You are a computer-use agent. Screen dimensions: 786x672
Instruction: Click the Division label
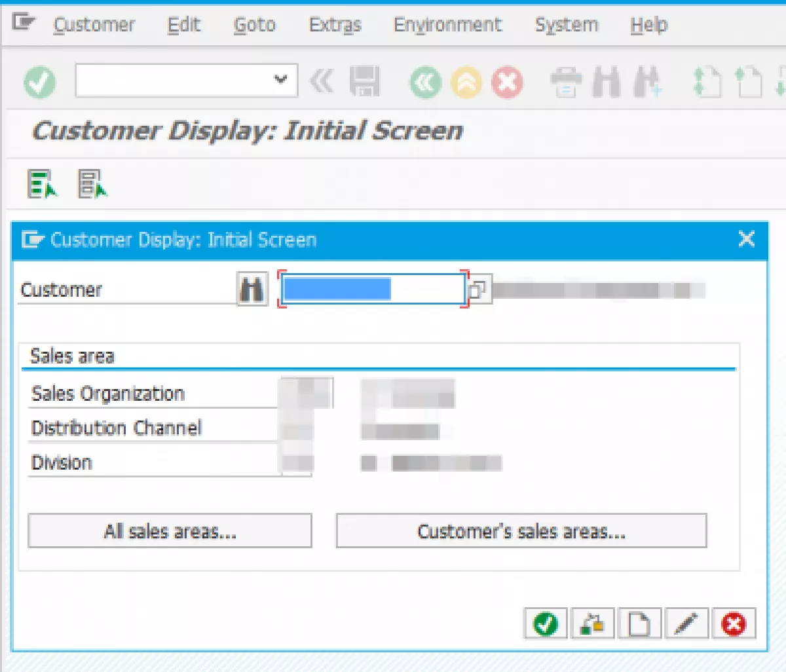pos(62,462)
